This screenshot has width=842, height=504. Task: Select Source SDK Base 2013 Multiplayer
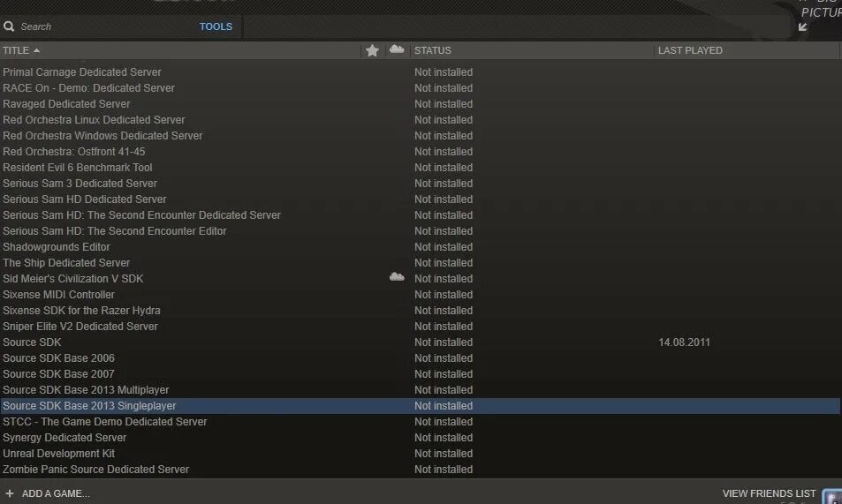86,390
